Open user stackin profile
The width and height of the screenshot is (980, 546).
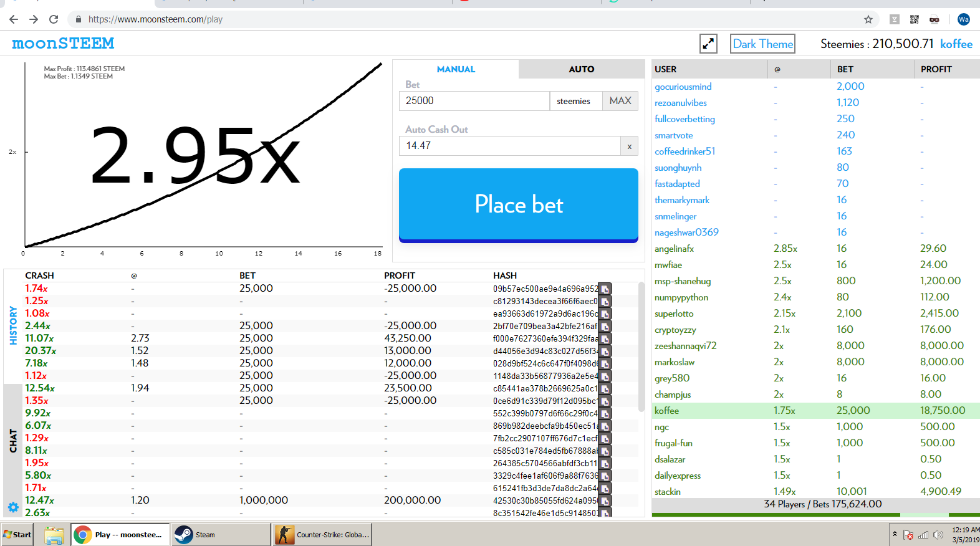pyautogui.click(x=668, y=492)
